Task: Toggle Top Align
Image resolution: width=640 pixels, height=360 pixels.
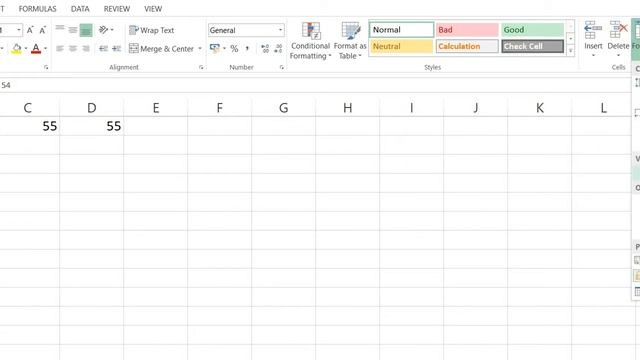Action: (x=60, y=30)
